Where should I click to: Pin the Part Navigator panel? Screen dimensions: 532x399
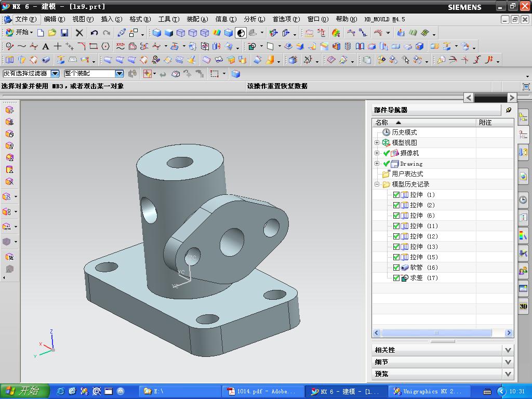pyautogui.click(x=509, y=110)
